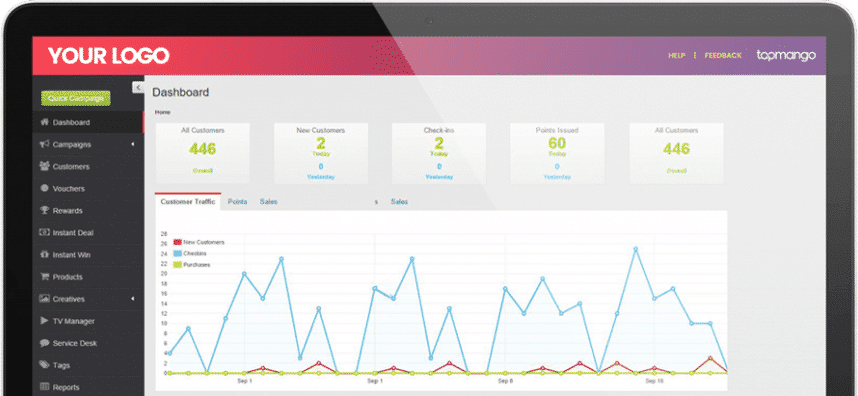The height and width of the screenshot is (396, 858).
Task: Click the 60 value under Points Issued
Action: (x=557, y=143)
